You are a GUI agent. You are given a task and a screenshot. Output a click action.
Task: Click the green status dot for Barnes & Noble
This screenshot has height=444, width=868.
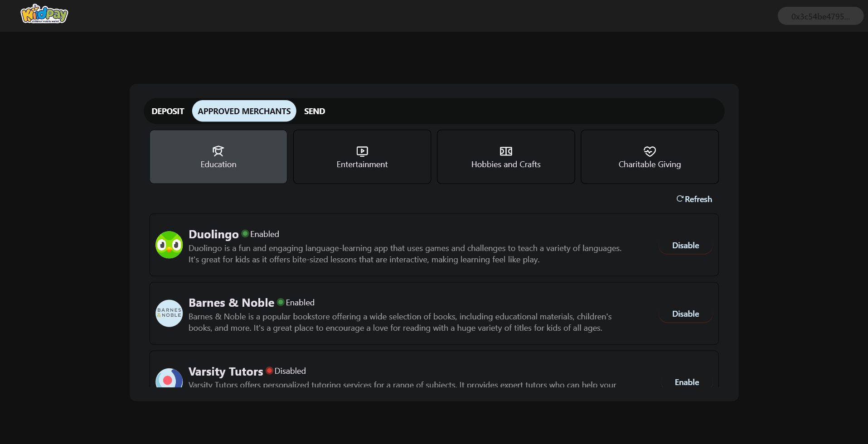[x=281, y=302]
